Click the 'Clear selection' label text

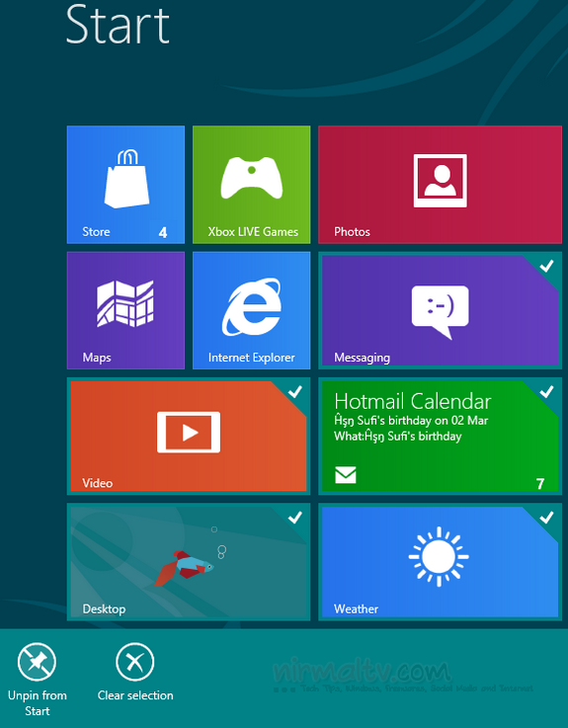135,695
